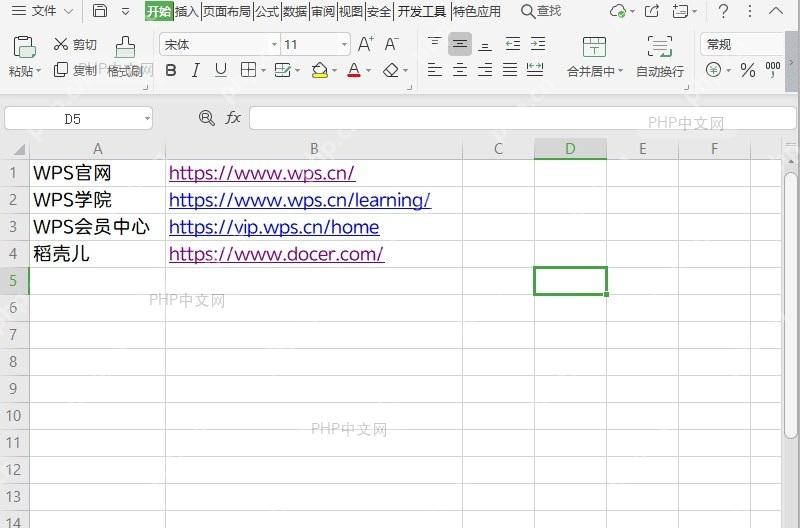Switch to the 页面布局 (Page Layout) tab
The image size is (800, 528).
227,11
